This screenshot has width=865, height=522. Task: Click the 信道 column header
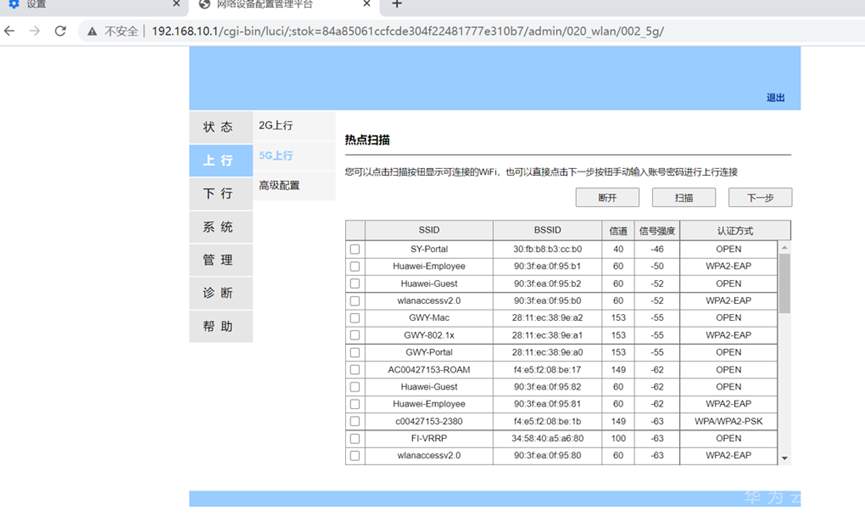pos(618,230)
